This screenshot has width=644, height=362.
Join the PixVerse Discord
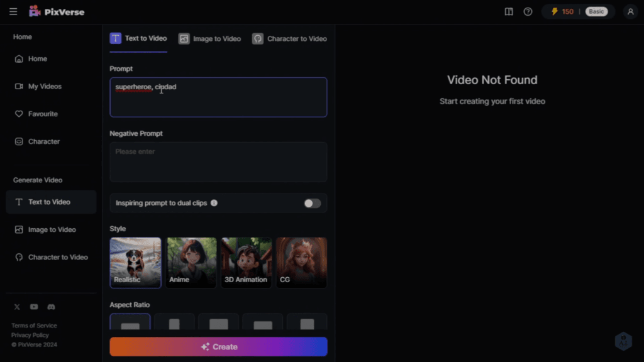(51, 307)
